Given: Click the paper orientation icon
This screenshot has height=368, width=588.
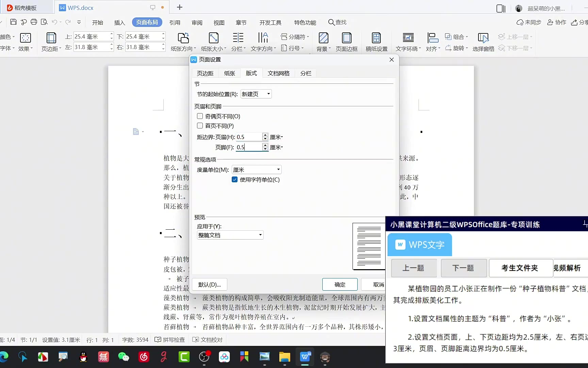Looking at the screenshot, I should 183,38.
